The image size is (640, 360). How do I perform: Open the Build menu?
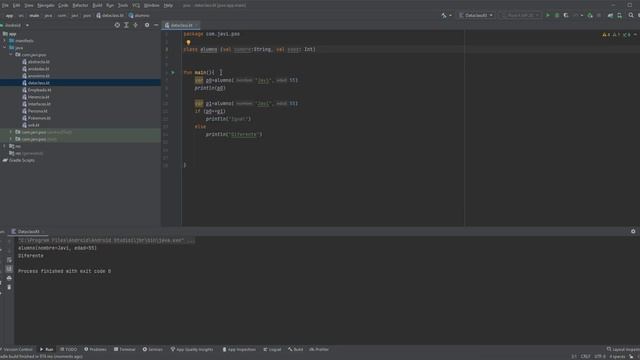tap(97, 5)
